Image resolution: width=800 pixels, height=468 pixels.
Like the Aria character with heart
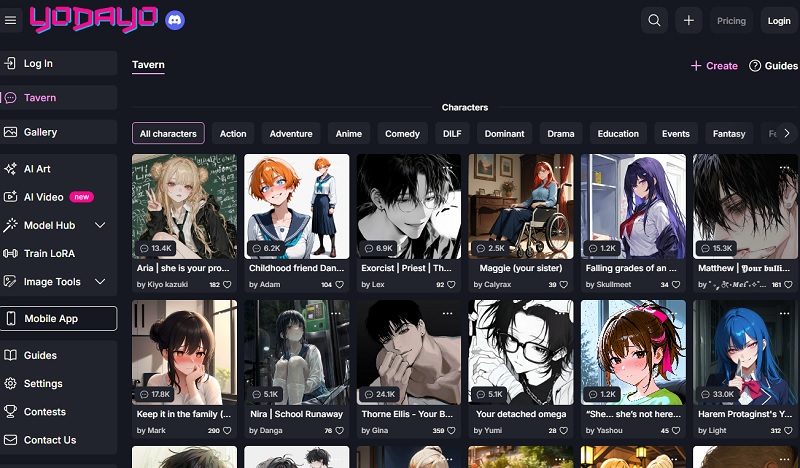coord(227,285)
